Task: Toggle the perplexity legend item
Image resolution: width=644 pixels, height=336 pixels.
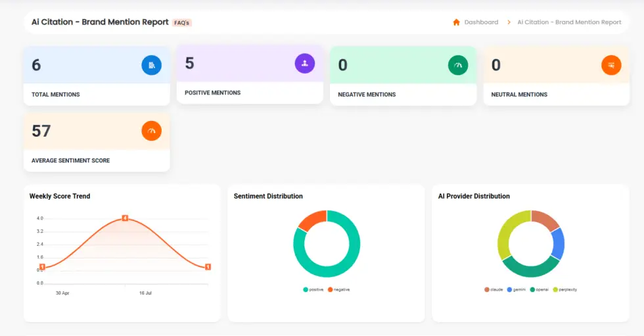Action: click(x=564, y=289)
